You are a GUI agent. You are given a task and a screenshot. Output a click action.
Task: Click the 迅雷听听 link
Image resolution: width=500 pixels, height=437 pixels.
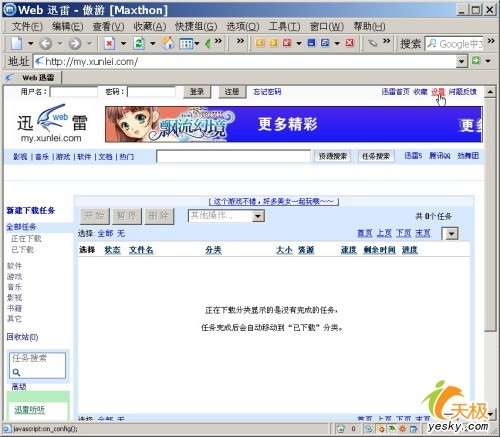[29, 410]
